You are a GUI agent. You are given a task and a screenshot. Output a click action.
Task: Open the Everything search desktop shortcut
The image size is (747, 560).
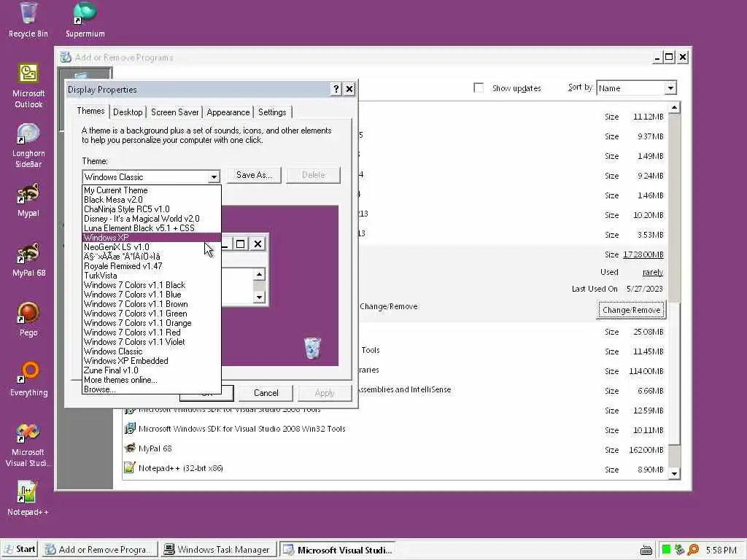pos(28,379)
